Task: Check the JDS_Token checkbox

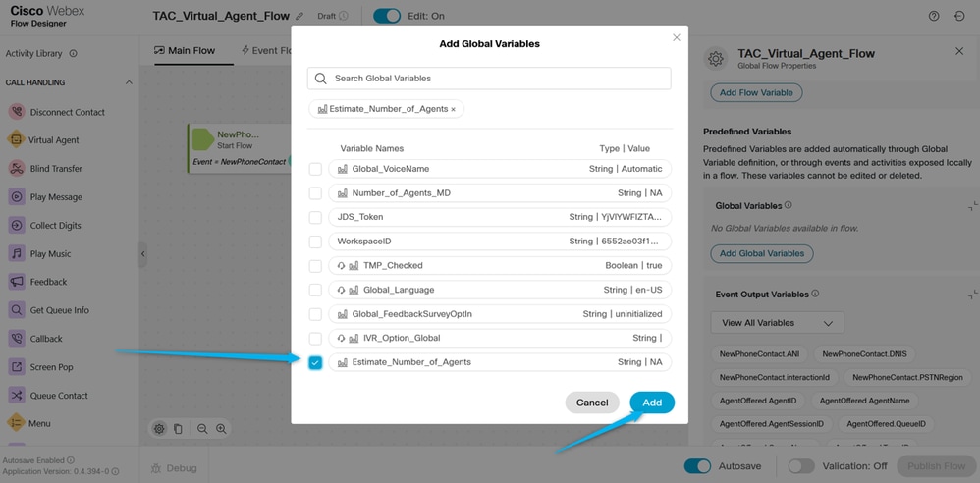Action: point(315,217)
